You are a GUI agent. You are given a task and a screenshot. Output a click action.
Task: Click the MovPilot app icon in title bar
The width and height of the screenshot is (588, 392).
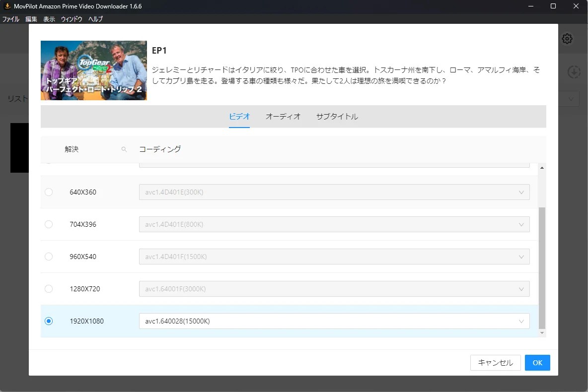point(7,6)
